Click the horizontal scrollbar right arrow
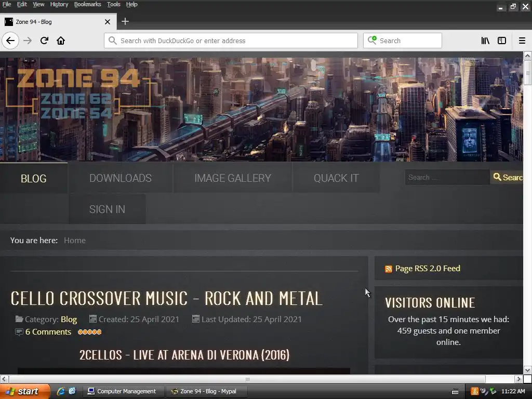This screenshot has width=532, height=399. 518,379
